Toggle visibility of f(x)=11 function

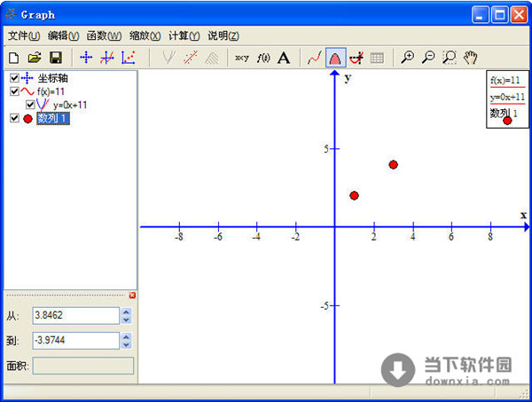pyautogui.click(x=14, y=91)
